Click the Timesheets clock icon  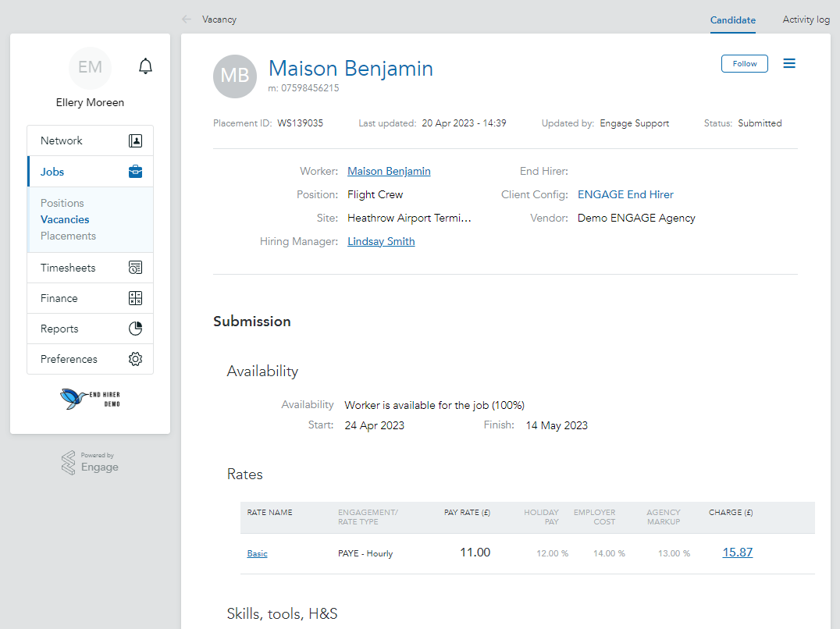tap(136, 268)
